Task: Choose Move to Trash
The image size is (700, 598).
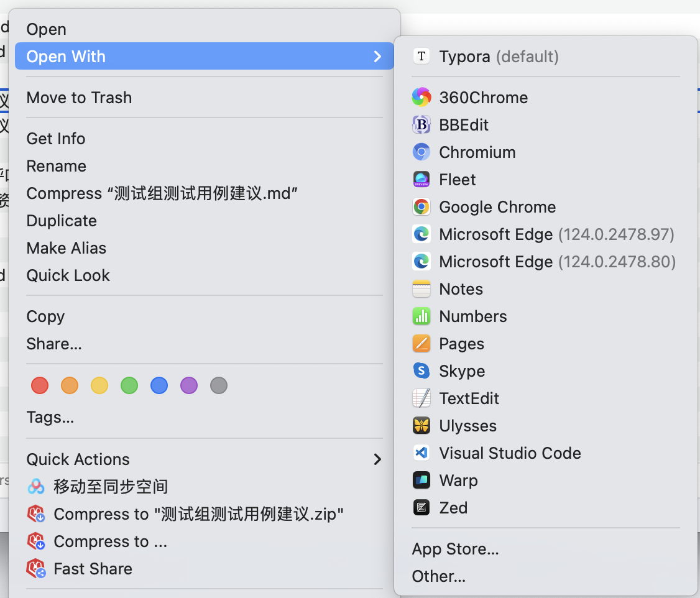Action: point(205,98)
